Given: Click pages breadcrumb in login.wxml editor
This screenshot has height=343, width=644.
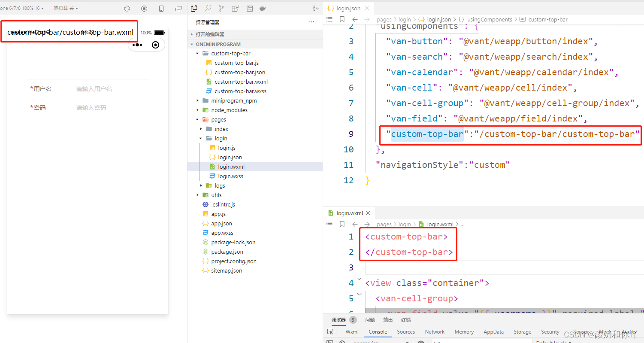Looking at the screenshot, I should click(384, 224).
